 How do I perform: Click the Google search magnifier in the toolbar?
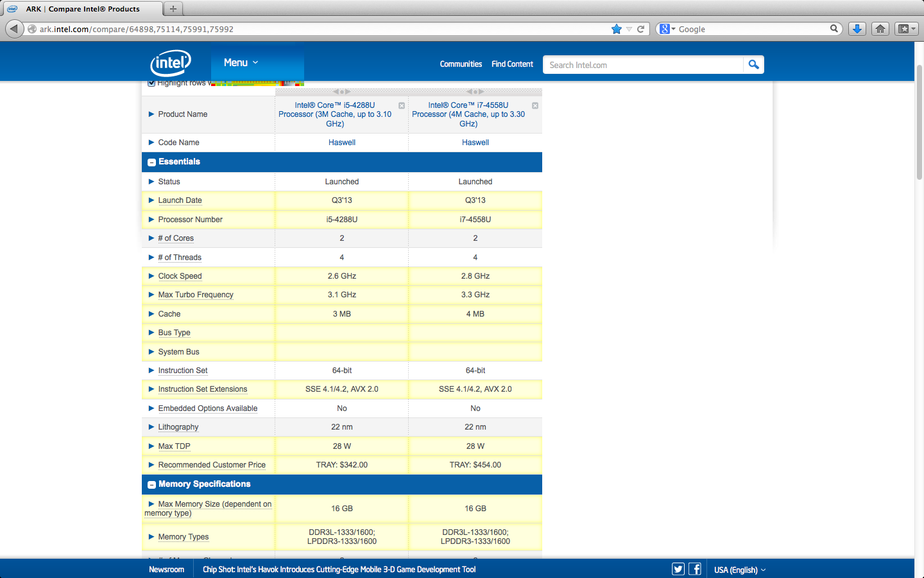834,28
